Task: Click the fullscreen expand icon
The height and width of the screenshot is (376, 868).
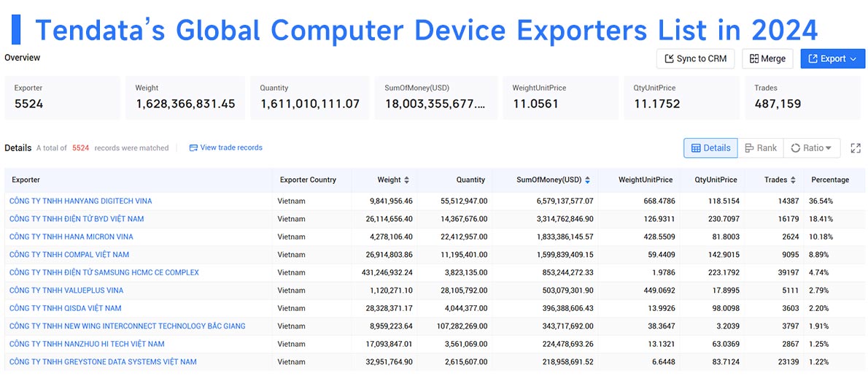Action: (x=856, y=148)
